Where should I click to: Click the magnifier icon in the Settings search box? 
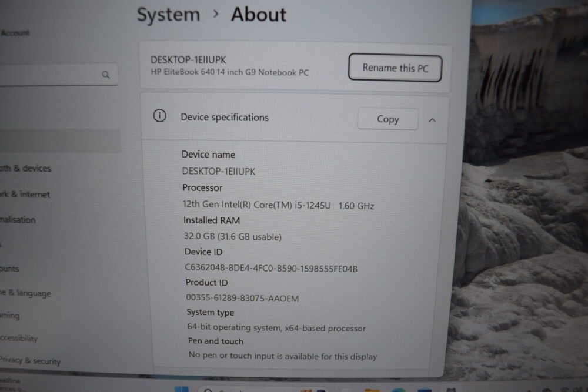tap(106, 75)
